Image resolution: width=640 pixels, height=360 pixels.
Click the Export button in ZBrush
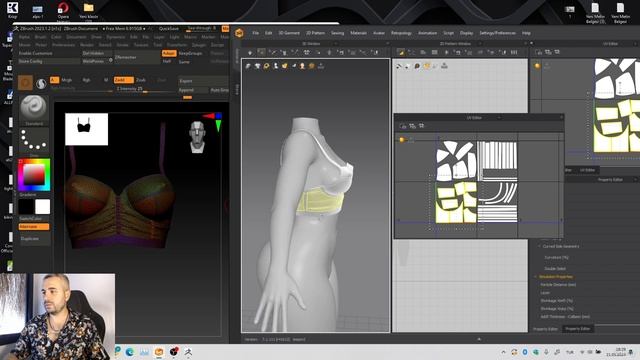(x=203, y=81)
